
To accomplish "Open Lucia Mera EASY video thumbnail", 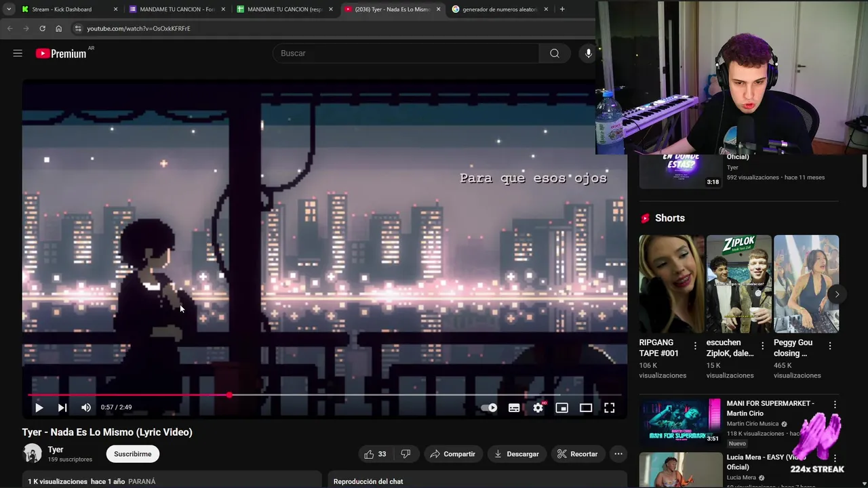I will pos(680,470).
